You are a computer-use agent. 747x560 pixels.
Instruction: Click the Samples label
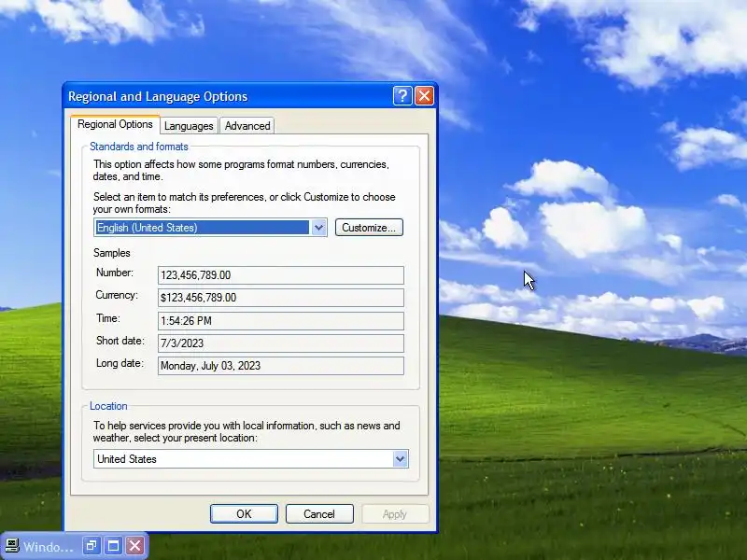tap(111, 253)
